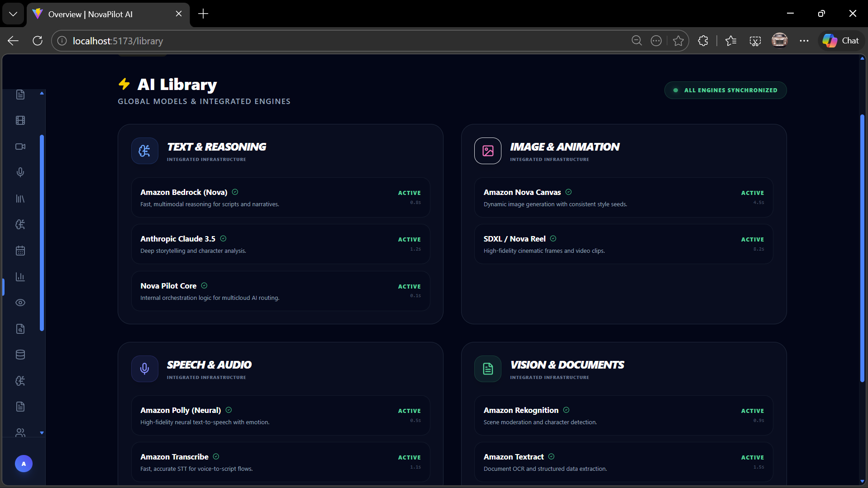Select the Anthropic Claude 3.5 title
This screenshot has height=488, width=868.
coord(178,239)
